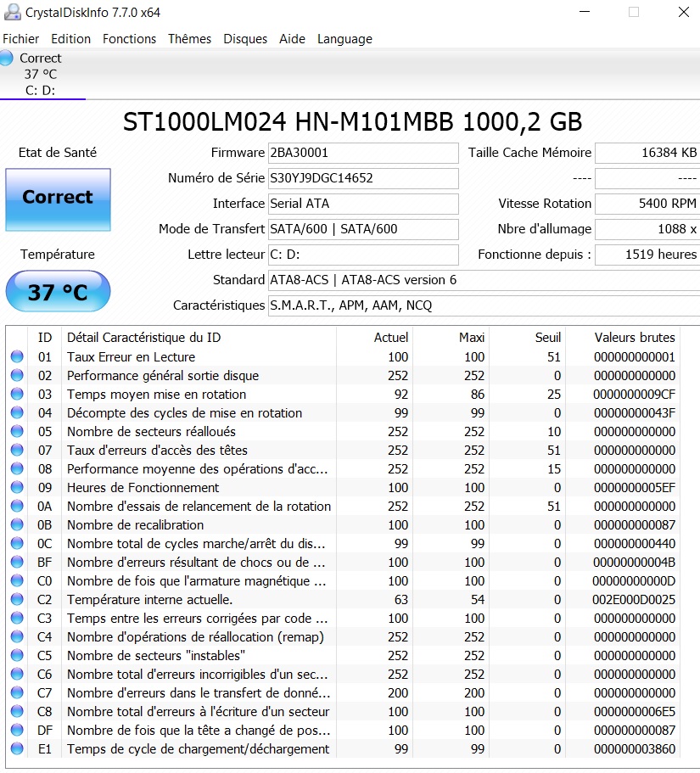The height and width of the screenshot is (773, 700).
Task: Click the Standard field ATA8-ACS
Action: tap(484, 280)
